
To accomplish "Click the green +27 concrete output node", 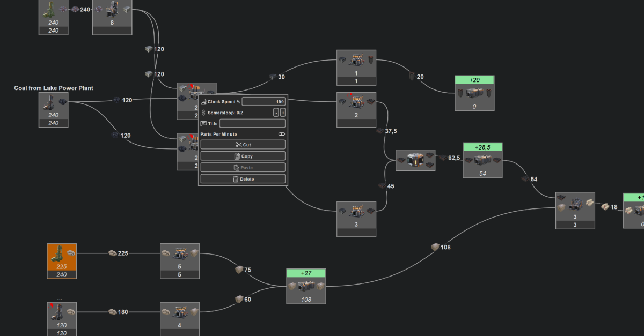I will pyautogui.click(x=306, y=287).
